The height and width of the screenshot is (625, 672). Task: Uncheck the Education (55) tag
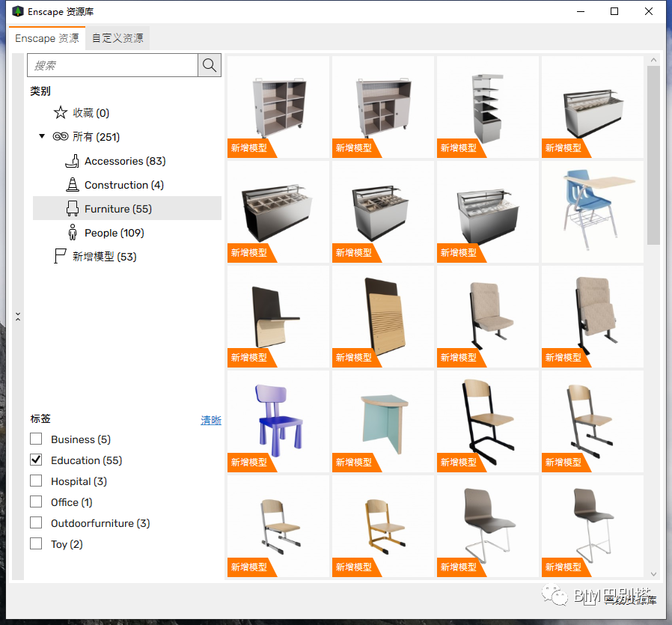[36, 460]
